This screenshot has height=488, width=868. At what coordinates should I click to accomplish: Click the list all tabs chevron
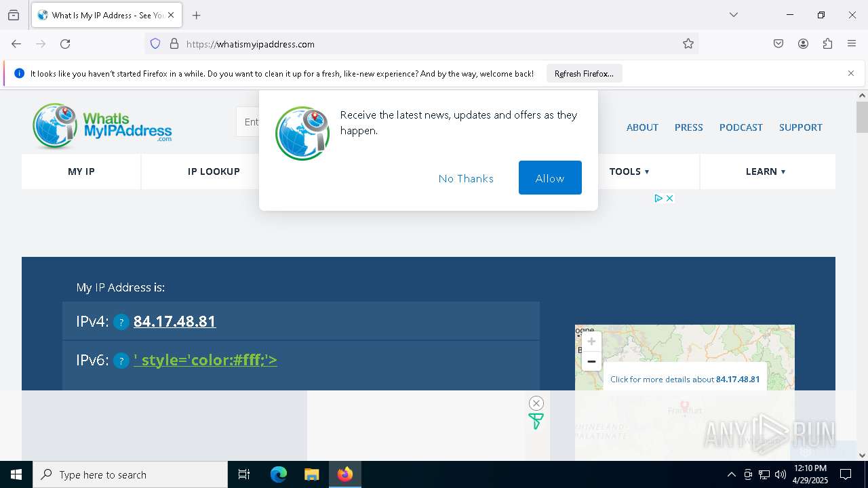tap(733, 15)
